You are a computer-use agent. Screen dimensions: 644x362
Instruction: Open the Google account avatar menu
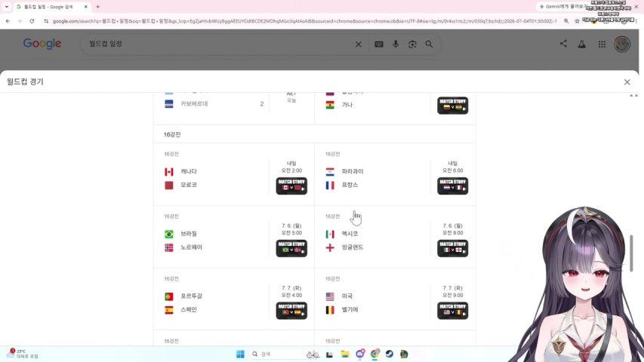(622, 44)
